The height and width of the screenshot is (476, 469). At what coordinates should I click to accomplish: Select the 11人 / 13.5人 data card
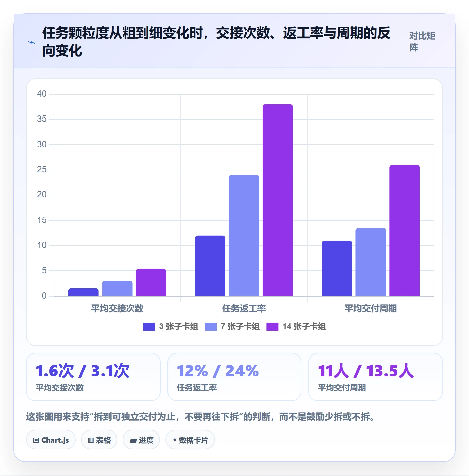click(x=376, y=377)
